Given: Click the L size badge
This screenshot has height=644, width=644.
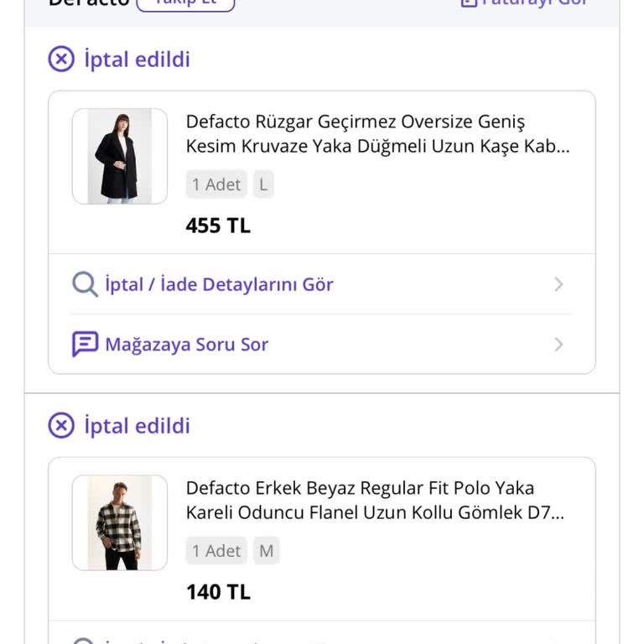Looking at the screenshot, I should pos(263,184).
